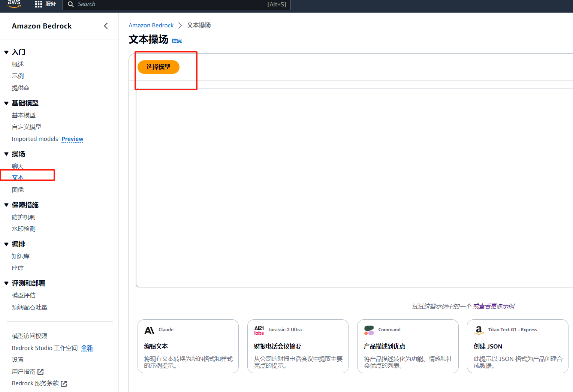The width and height of the screenshot is (573, 392).
Task: Click inside the prompt text area
Action: click(354, 187)
